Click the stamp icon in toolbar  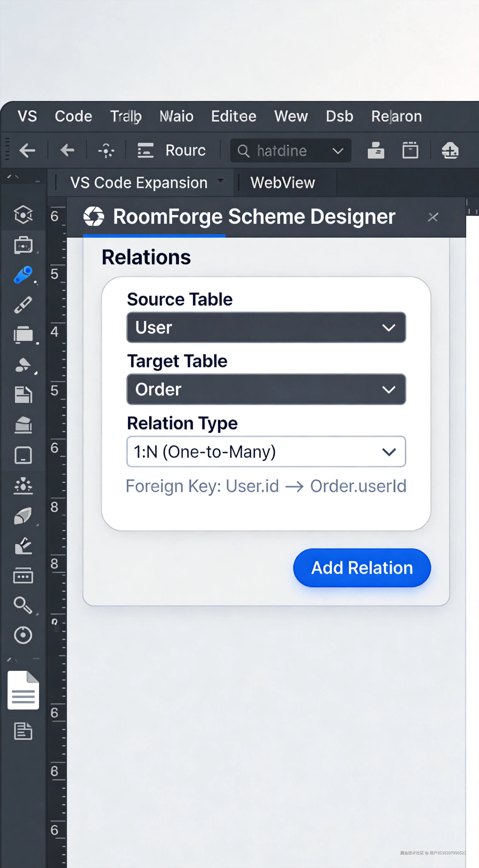pyautogui.click(x=376, y=150)
